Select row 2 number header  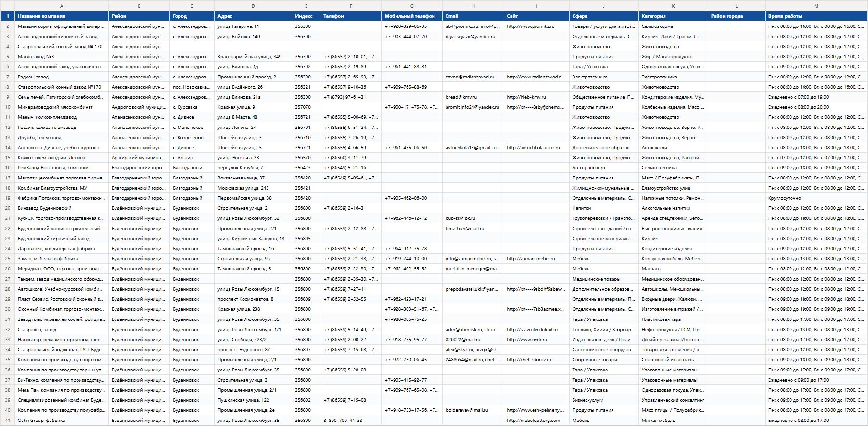tap(8, 26)
